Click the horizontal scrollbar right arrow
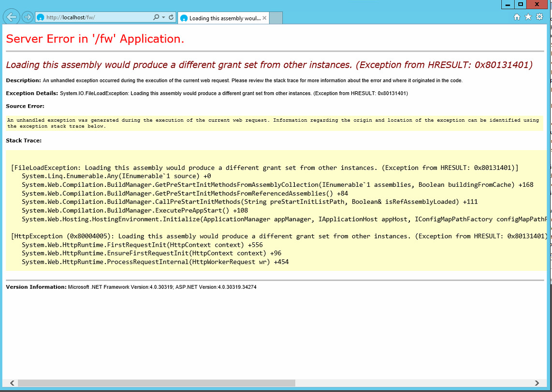 pos(537,383)
